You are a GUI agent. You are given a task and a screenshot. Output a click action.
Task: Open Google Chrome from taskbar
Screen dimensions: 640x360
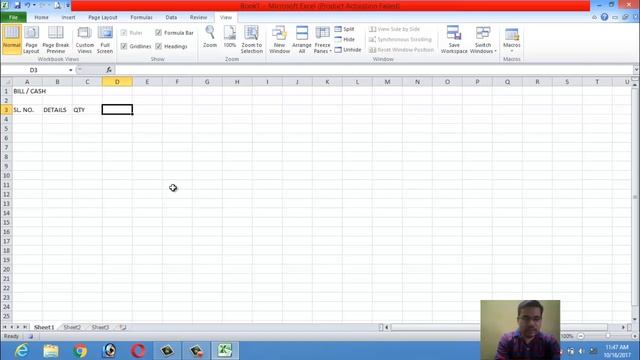coord(80,351)
